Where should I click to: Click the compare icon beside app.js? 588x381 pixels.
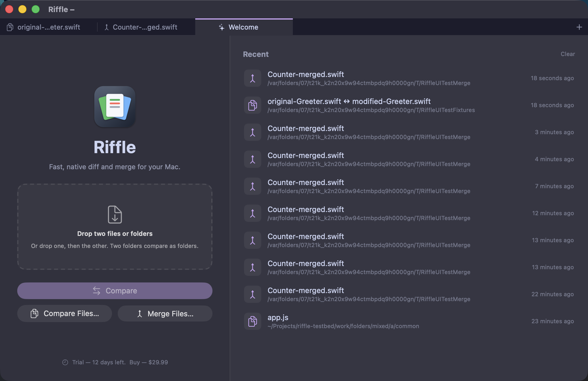253,321
